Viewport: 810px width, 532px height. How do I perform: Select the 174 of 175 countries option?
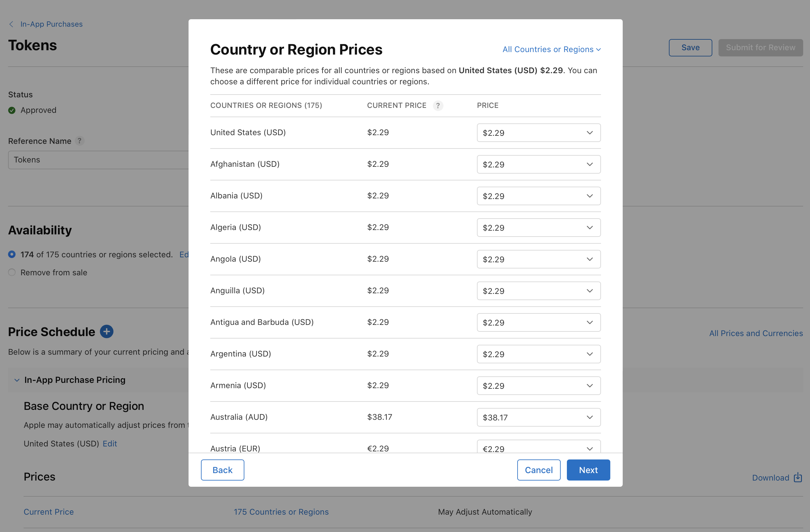pos(12,254)
